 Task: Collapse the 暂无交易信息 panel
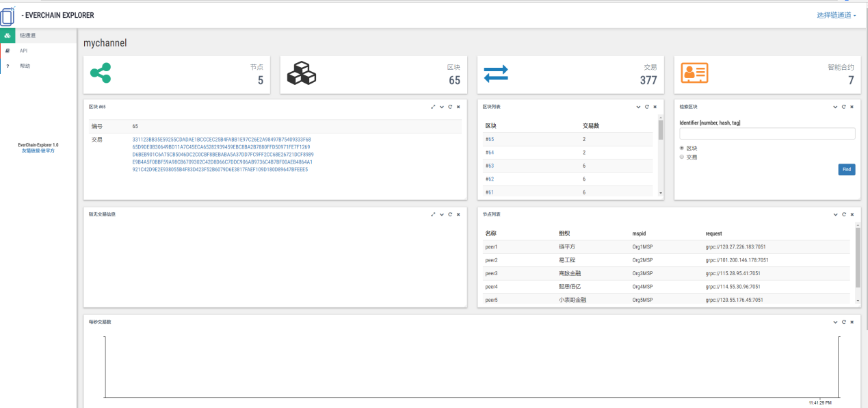(x=441, y=214)
